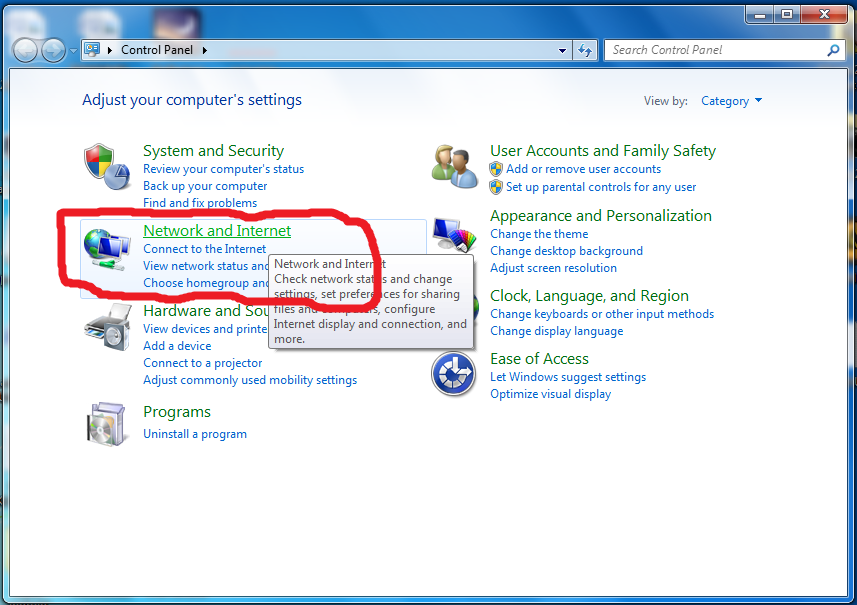The image size is (857, 605).
Task: Click Add or remove user accounts
Action: click(x=583, y=169)
